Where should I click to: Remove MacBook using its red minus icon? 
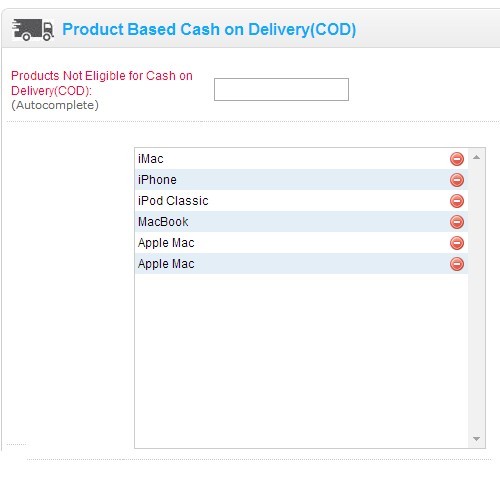457,222
